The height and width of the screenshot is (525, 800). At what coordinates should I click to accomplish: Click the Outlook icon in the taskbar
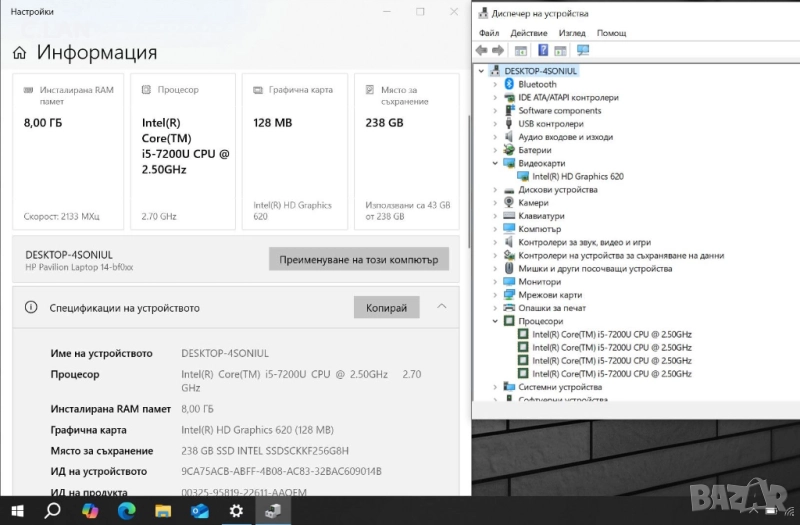(x=199, y=511)
